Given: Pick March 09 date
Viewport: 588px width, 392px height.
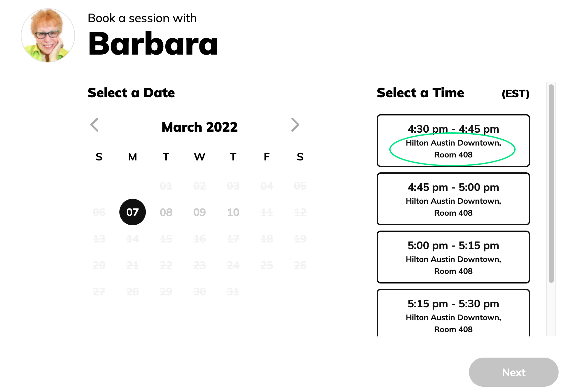Looking at the screenshot, I should click(199, 212).
